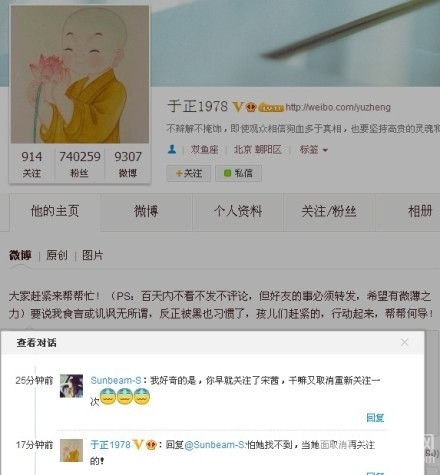Send a private message via 私信 button
440x475 pixels.
point(238,173)
